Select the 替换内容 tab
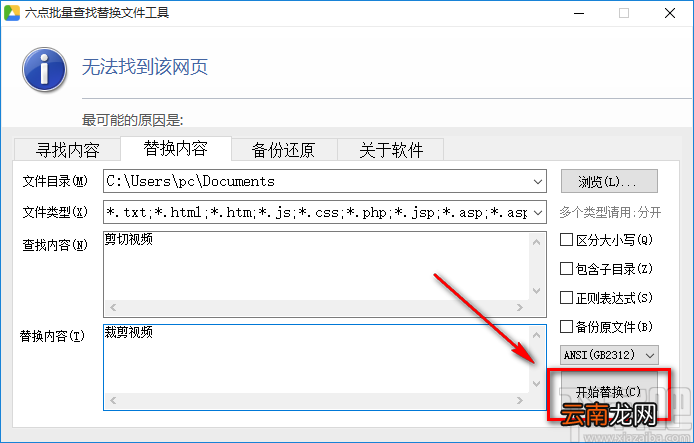This screenshot has width=694, height=443. coord(176,148)
